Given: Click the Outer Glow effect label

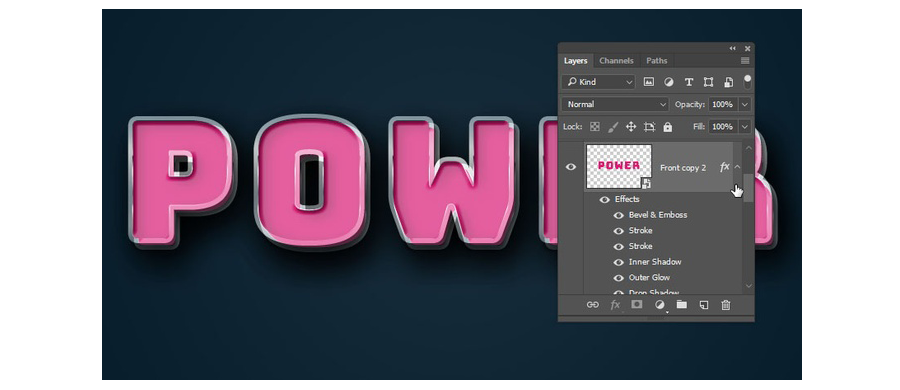Looking at the screenshot, I should [x=649, y=277].
